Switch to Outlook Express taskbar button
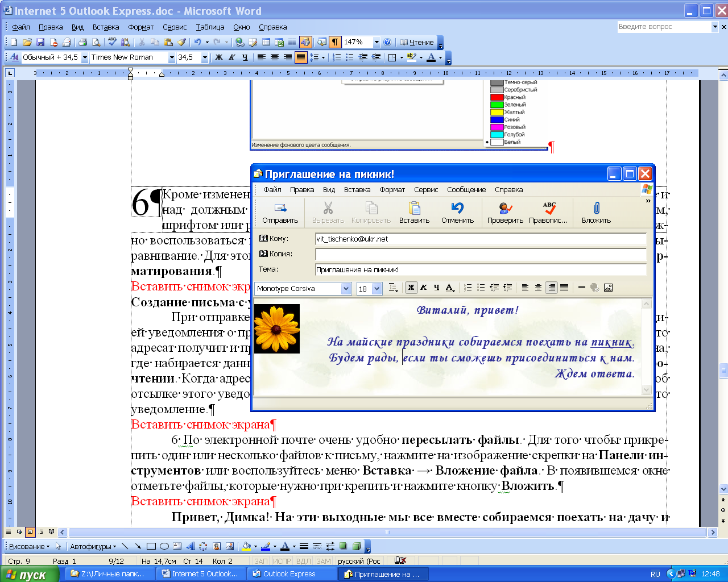Screen dimensions: 728x582 coord(293,574)
